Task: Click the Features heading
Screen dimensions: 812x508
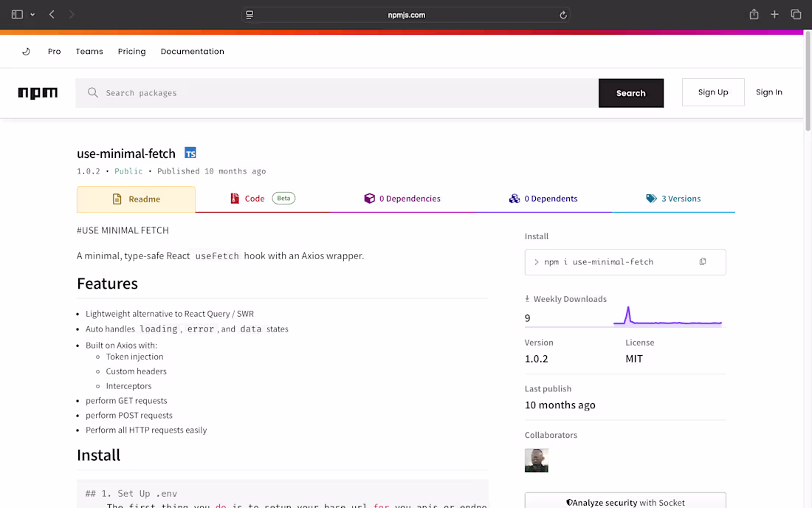Action: pyautogui.click(x=107, y=284)
